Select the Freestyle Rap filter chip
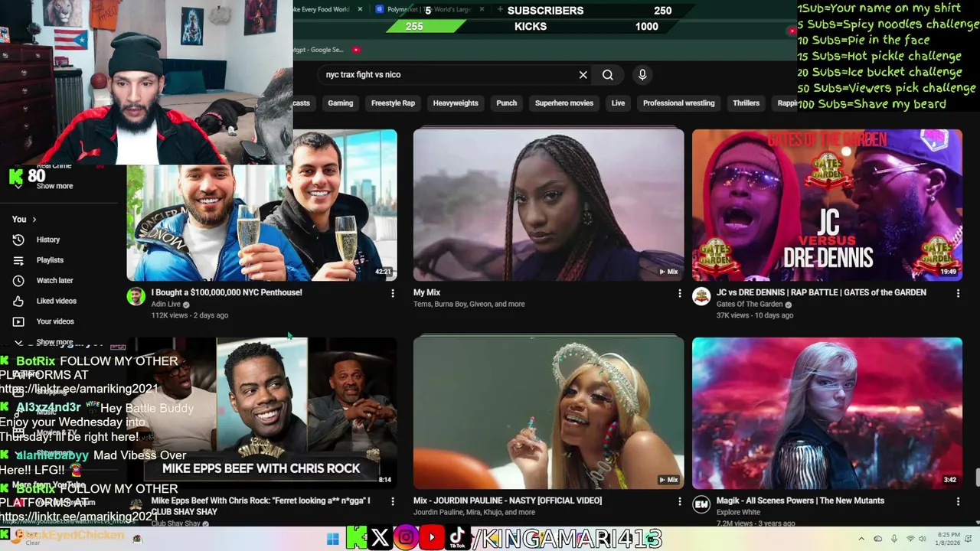 393,103
